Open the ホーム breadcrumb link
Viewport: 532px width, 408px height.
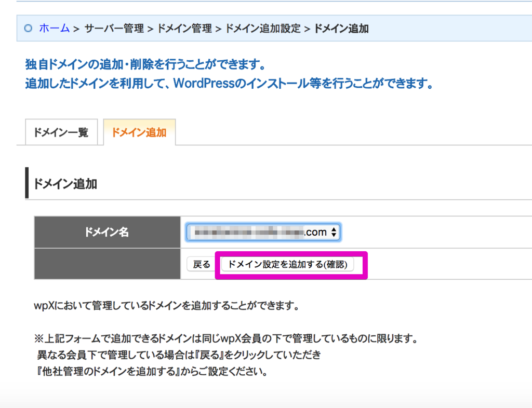(x=54, y=28)
